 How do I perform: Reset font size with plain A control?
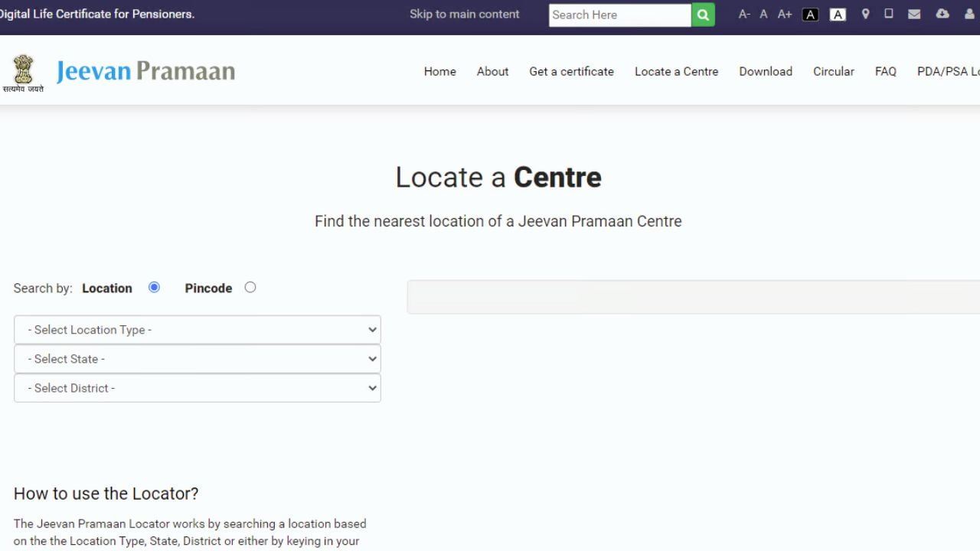pyautogui.click(x=763, y=15)
